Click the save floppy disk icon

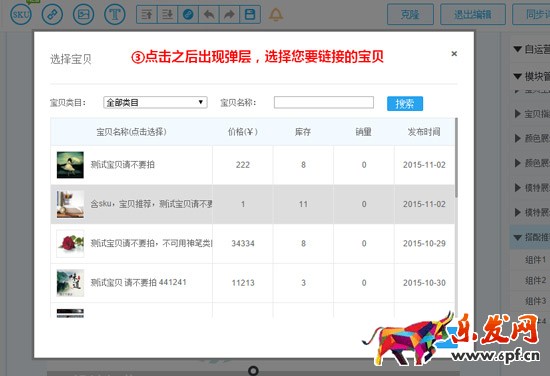tap(250, 14)
